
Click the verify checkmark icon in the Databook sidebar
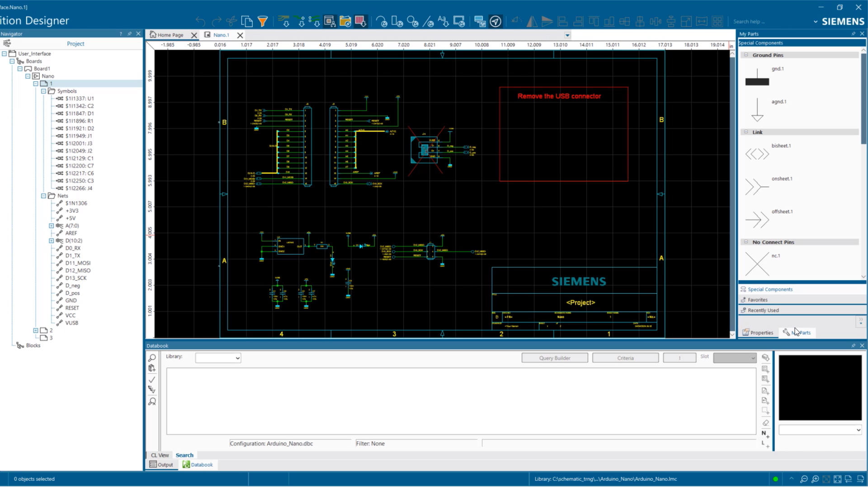pos(152,380)
